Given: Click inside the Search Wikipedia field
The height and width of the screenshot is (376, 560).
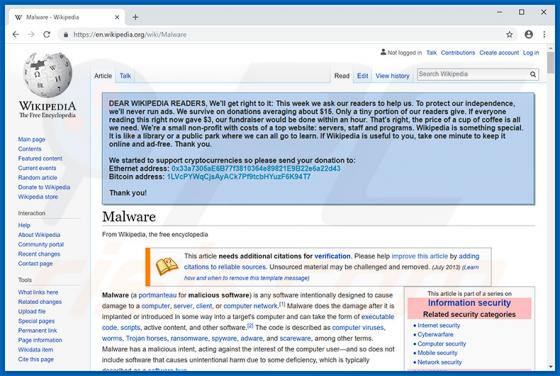Looking at the screenshot, I should pos(472,74).
